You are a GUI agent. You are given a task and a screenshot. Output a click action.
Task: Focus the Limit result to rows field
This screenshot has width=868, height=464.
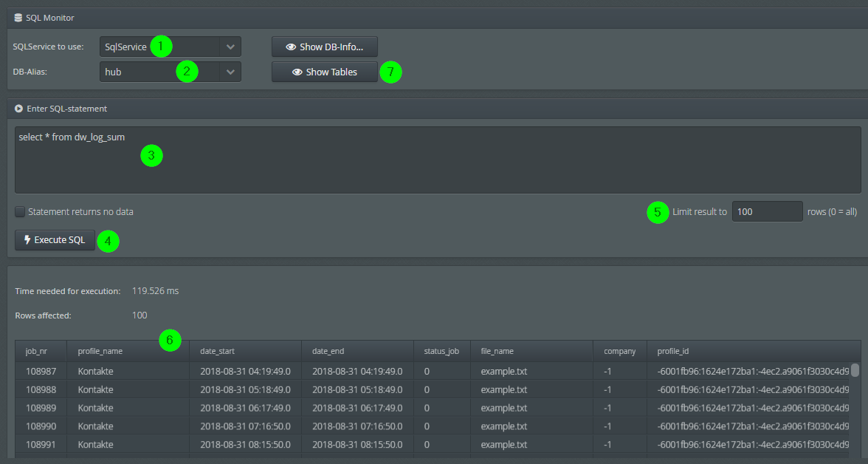[767, 211]
